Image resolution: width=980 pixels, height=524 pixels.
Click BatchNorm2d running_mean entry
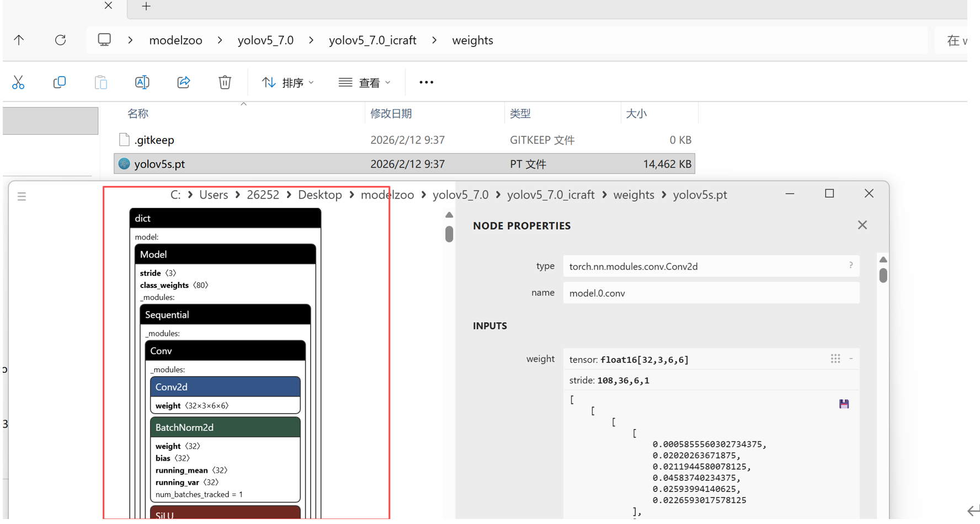(191, 470)
